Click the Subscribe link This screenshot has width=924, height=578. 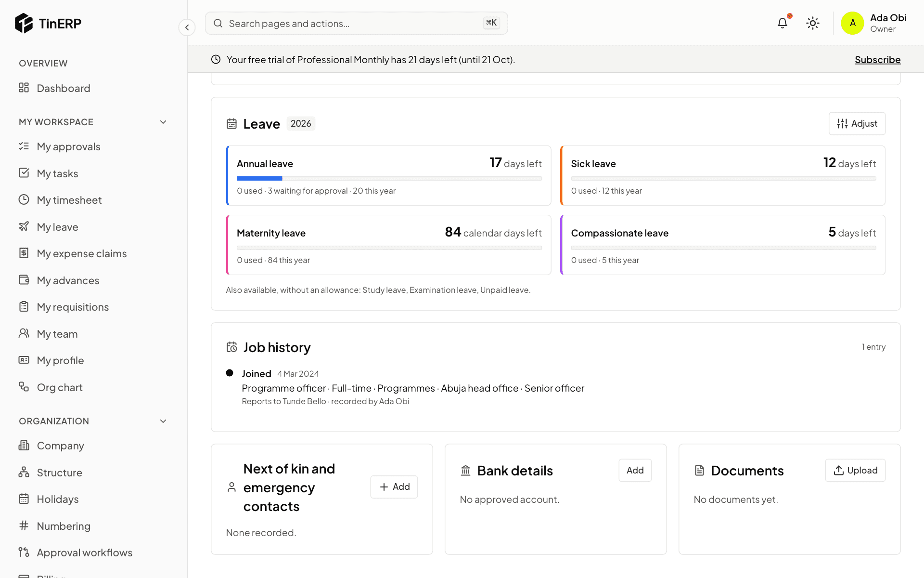[x=877, y=60]
